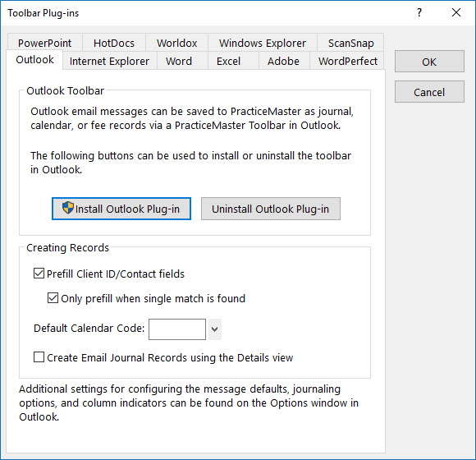Select the Internet Explorer tab
Screen dimensions: 476x460
110,61
